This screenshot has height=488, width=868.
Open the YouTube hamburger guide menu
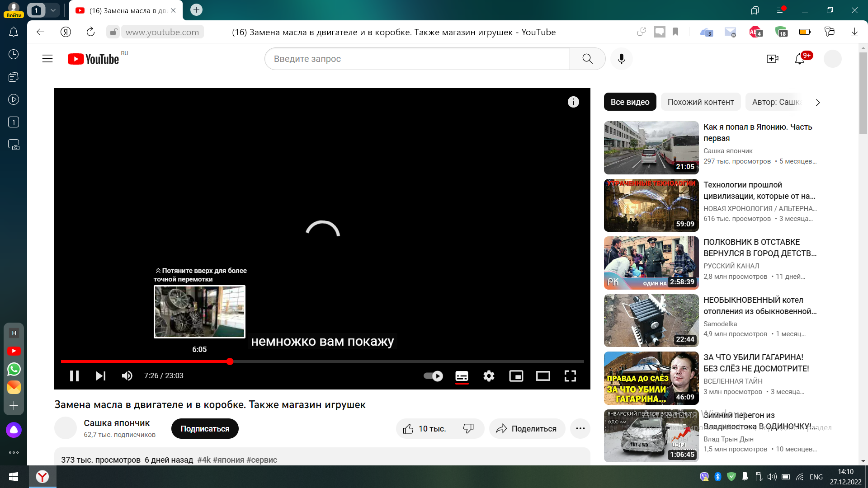47,59
